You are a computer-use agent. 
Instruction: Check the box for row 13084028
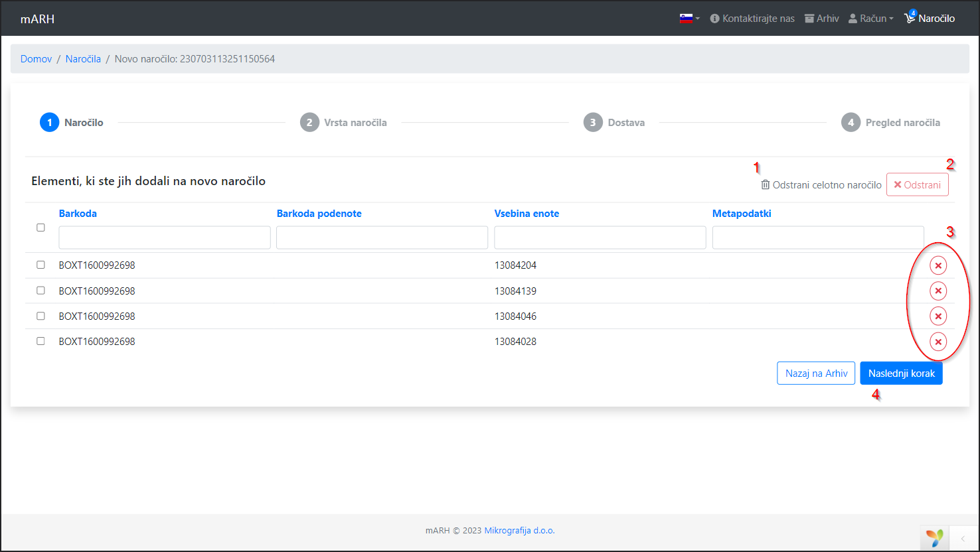pos(41,341)
